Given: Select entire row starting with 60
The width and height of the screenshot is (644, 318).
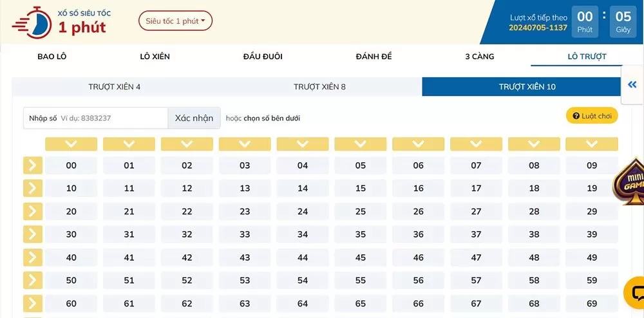Looking at the screenshot, I should [32, 304].
